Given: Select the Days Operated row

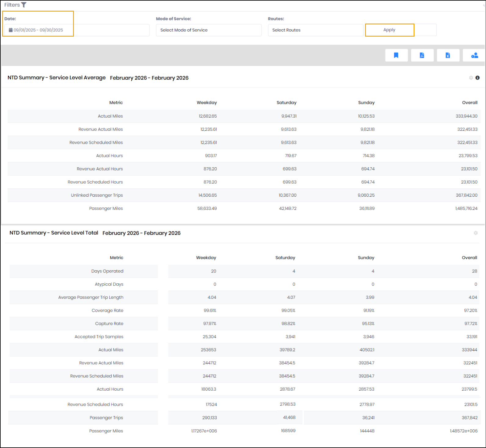Looking at the screenshot, I should (x=107, y=271).
